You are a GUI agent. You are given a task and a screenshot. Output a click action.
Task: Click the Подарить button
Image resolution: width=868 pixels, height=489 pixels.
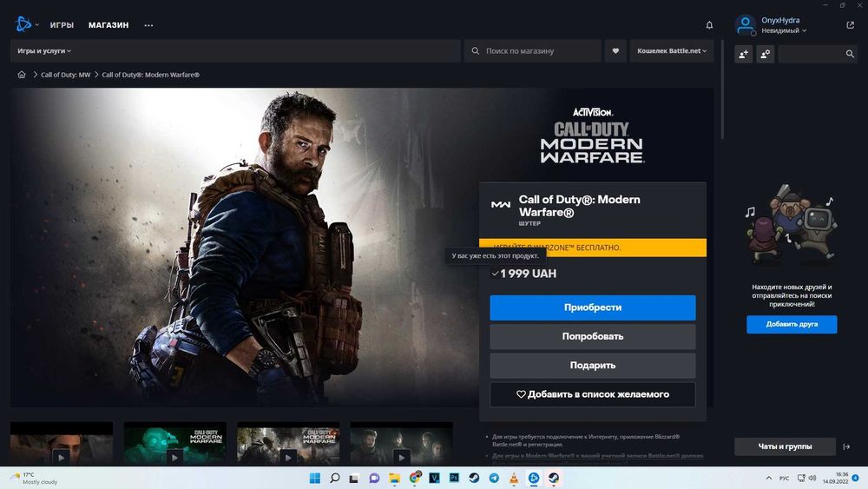click(x=592, y=366)
